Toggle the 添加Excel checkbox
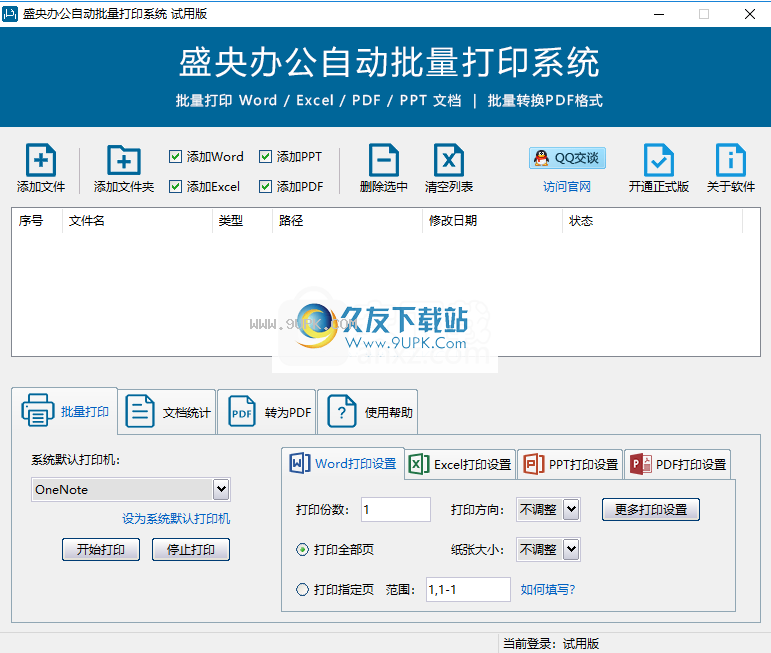 click(175, 186)
